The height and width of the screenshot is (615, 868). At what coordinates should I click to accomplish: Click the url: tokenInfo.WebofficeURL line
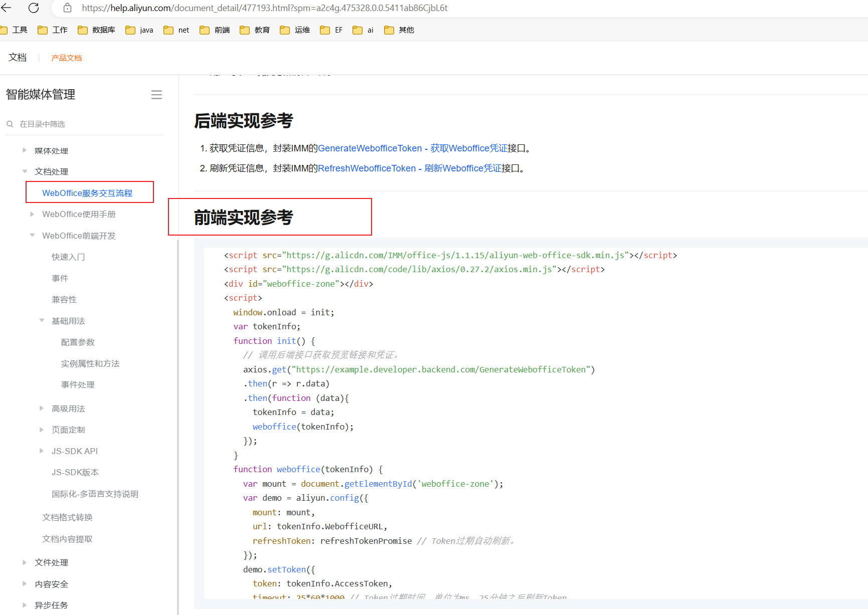(320, 526)
